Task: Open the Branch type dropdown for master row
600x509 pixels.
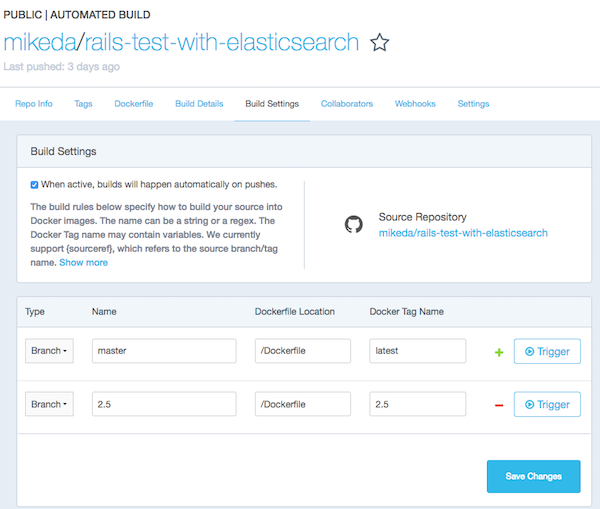Action: pos(49,351)
